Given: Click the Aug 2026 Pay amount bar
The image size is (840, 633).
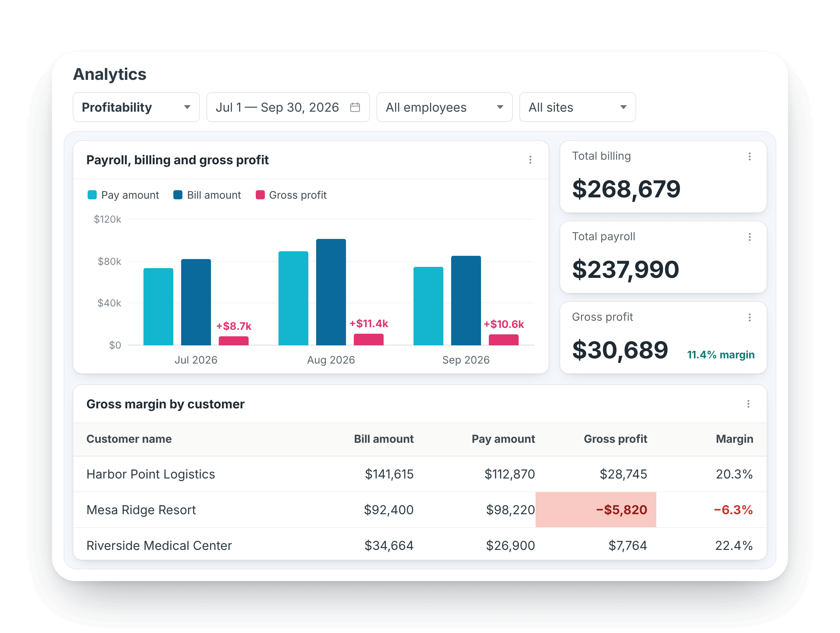Looking at the screenshot, I should (x=293, y=298).
